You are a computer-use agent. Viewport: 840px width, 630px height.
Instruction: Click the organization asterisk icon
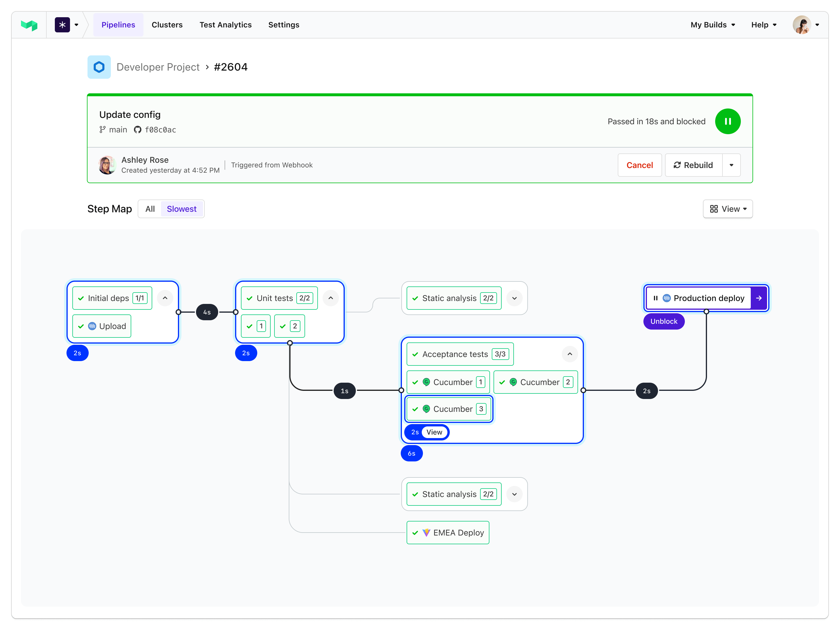[62, 25]
